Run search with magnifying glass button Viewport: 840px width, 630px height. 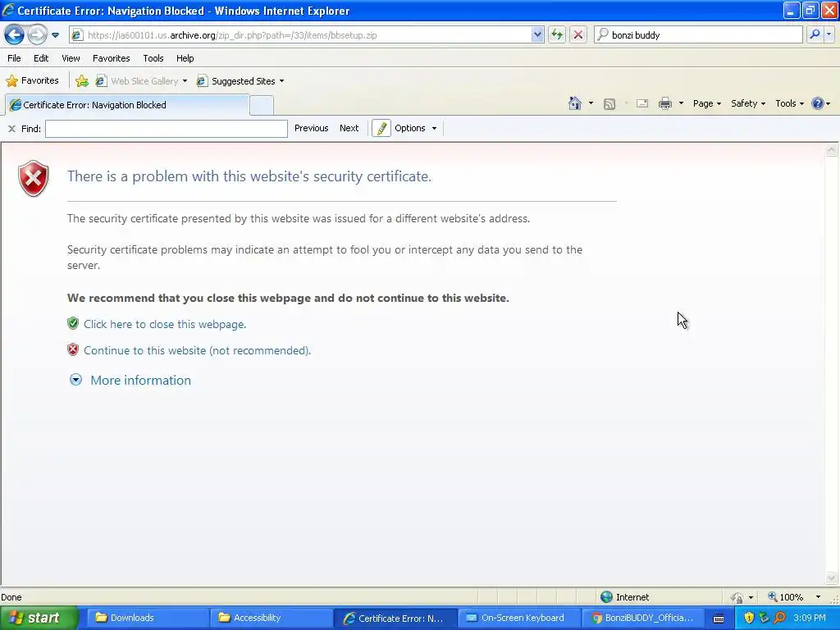click(x=815, y=34)
